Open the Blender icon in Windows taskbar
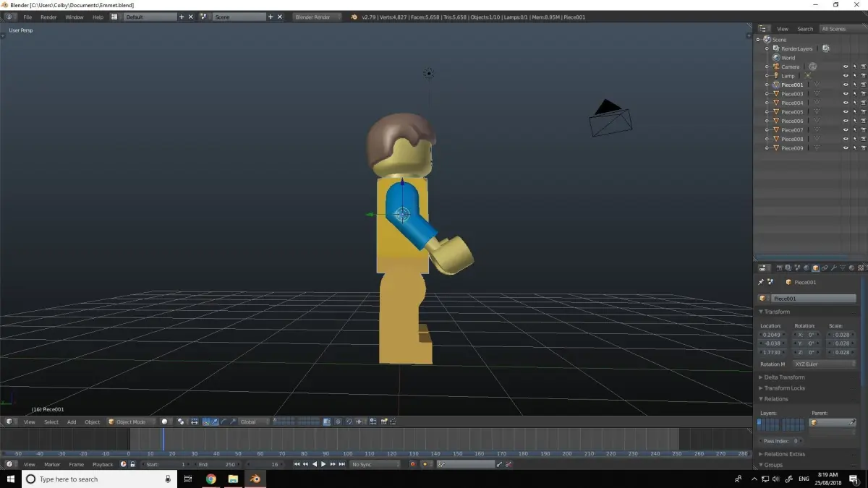 point(255,479)
